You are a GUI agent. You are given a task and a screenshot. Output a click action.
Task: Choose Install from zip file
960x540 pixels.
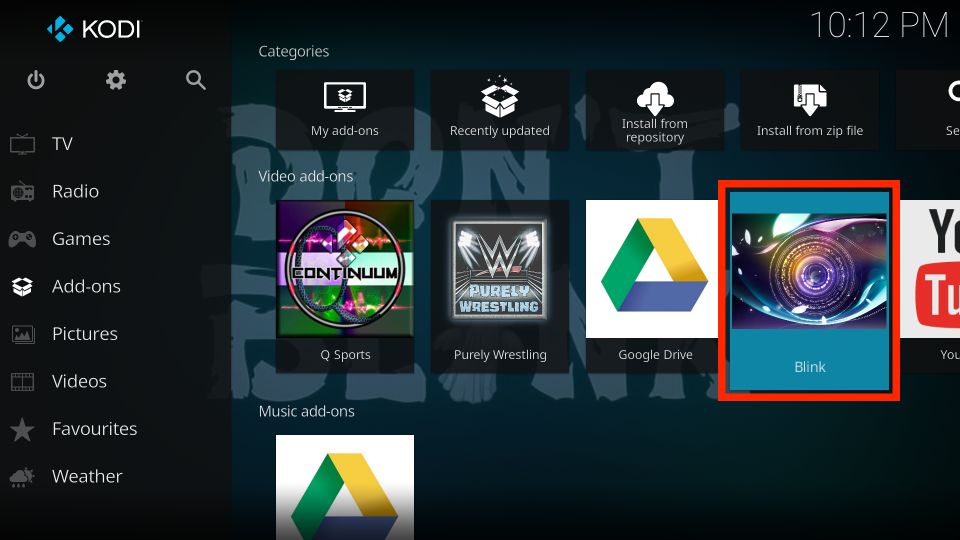[809, 110]
